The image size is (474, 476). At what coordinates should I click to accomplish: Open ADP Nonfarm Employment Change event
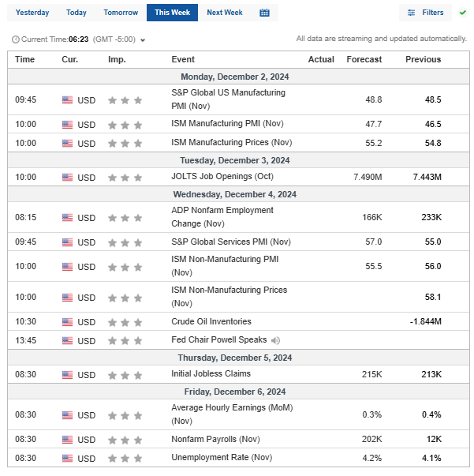[x=222, y=217]
